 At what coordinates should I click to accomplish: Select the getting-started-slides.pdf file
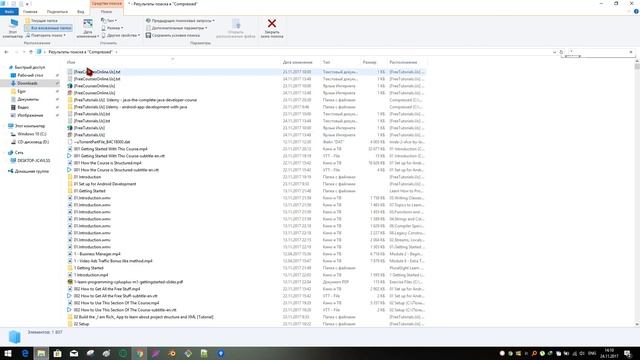coord(128,282)
